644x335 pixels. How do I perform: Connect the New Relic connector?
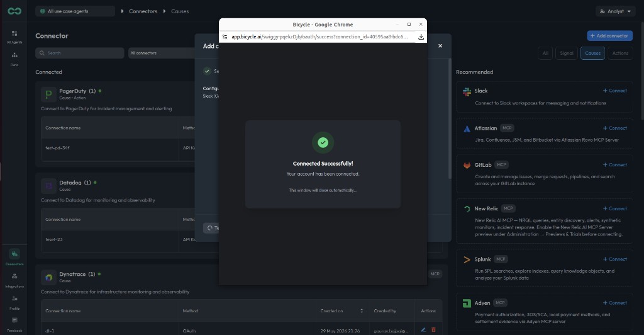pos(614,208)
